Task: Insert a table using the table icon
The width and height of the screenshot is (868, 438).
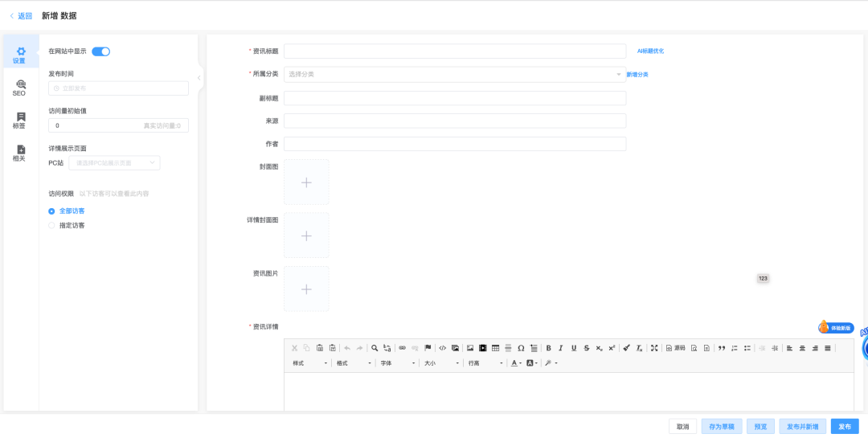Action: (x=495, y=348)
